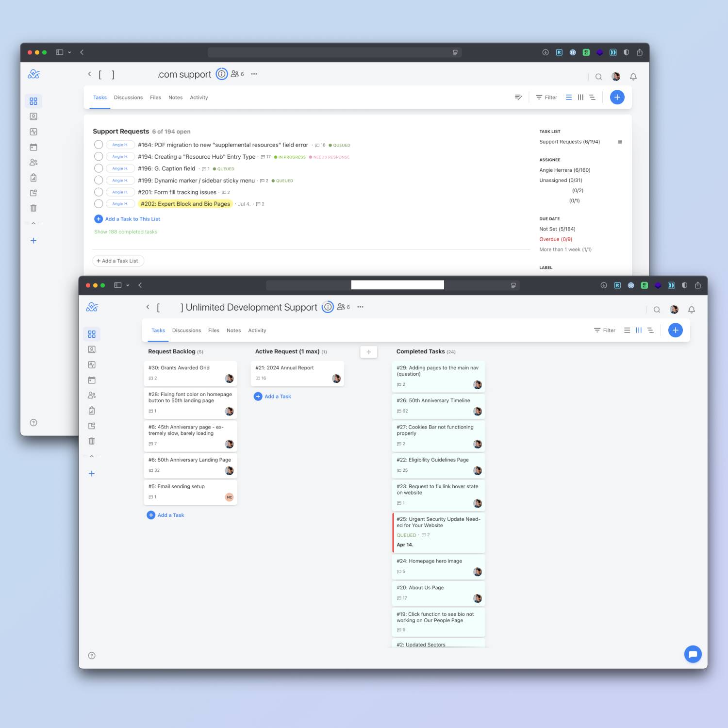Click the info icon beside '.com support' title
The height and width of the screenshot is (728, 728).
(x=221, y=74)
